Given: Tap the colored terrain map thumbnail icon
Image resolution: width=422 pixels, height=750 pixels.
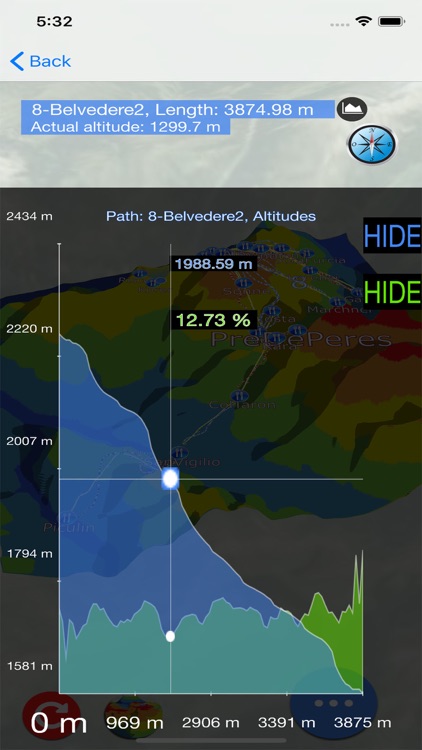Looking at the screenshot, I should pos(133,716).
